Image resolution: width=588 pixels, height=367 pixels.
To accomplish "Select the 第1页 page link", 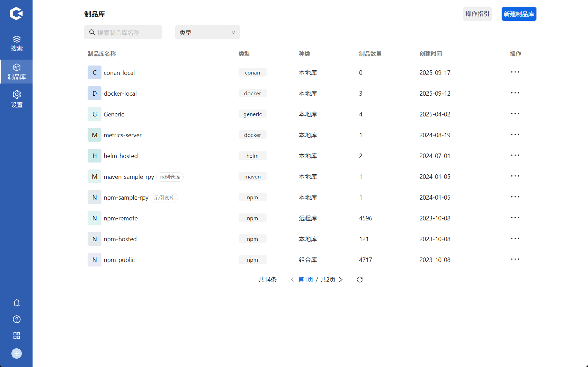I will tap(305, 279).
